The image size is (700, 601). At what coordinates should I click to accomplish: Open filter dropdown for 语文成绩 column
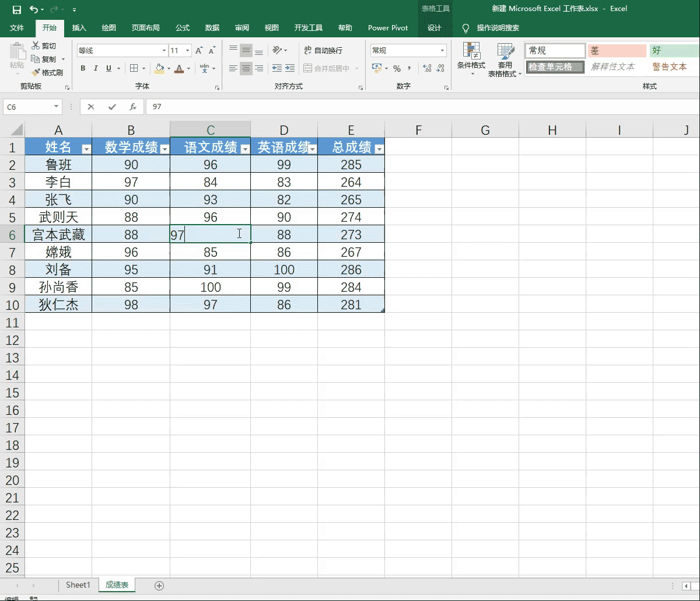[245, 149]
